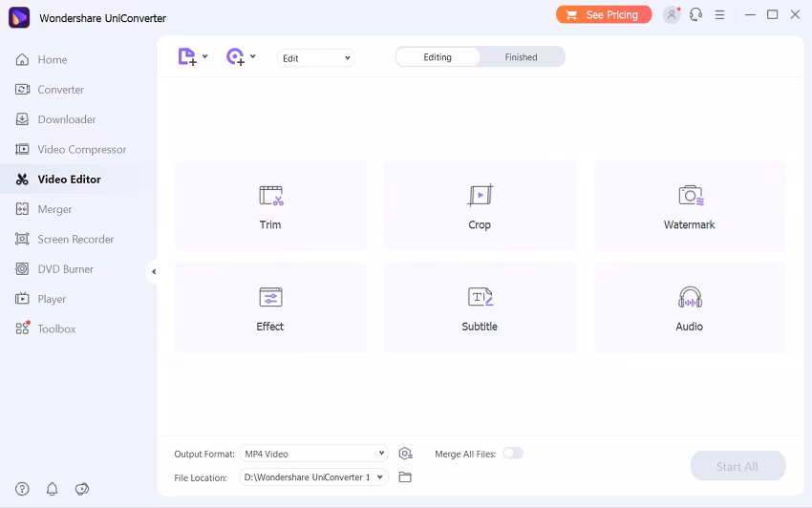Open the Watermark editing tool
Screen dimensions: 812x508
coord(690,205)
